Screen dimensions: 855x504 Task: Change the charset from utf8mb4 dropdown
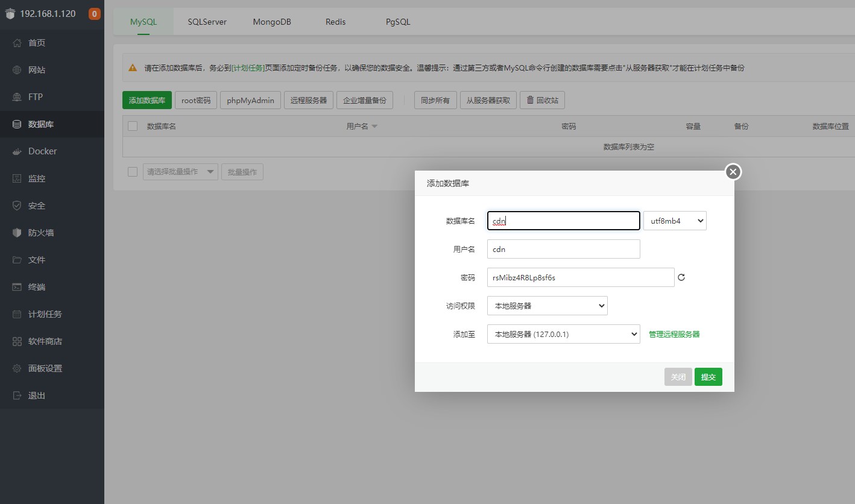(x=675, y=221)
